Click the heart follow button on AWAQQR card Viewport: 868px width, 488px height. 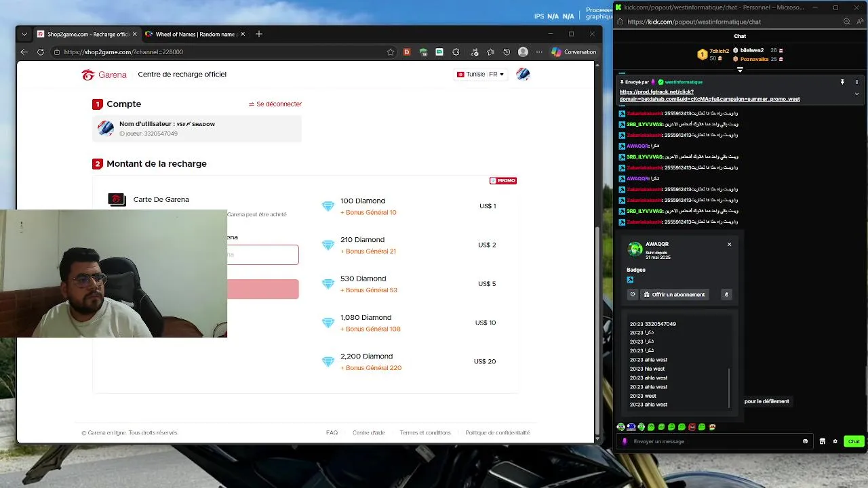[x=632, y=294]
